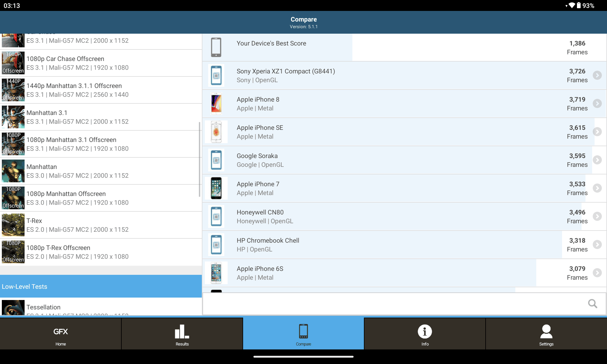Expand Sony Xperia XZ1 Compact details arrow

click(597, 75)
